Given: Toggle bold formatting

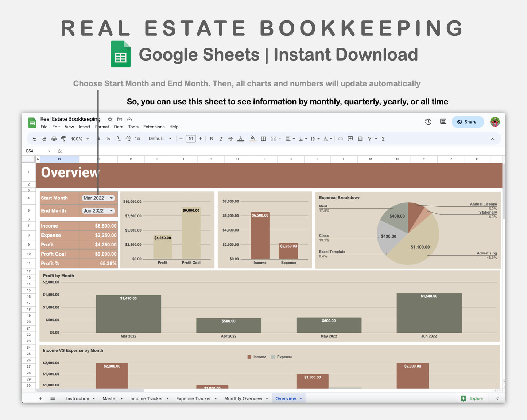Looking at the screenshot, I should (x=211, y=139).
